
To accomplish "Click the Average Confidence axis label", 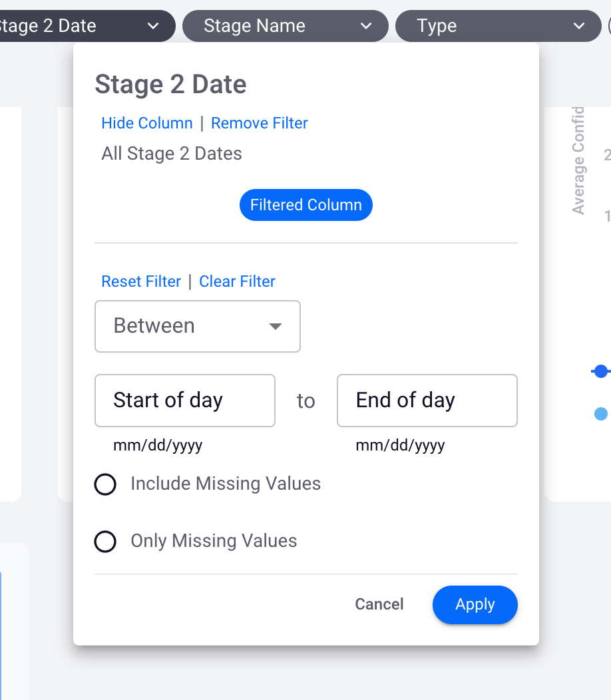I will [x=578, y=160].
